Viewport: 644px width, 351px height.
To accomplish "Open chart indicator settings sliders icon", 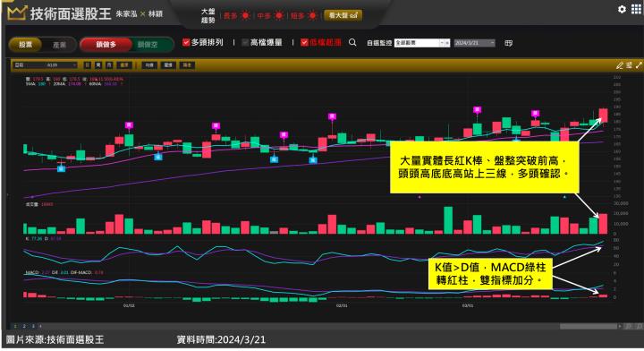I will point(629,65).
